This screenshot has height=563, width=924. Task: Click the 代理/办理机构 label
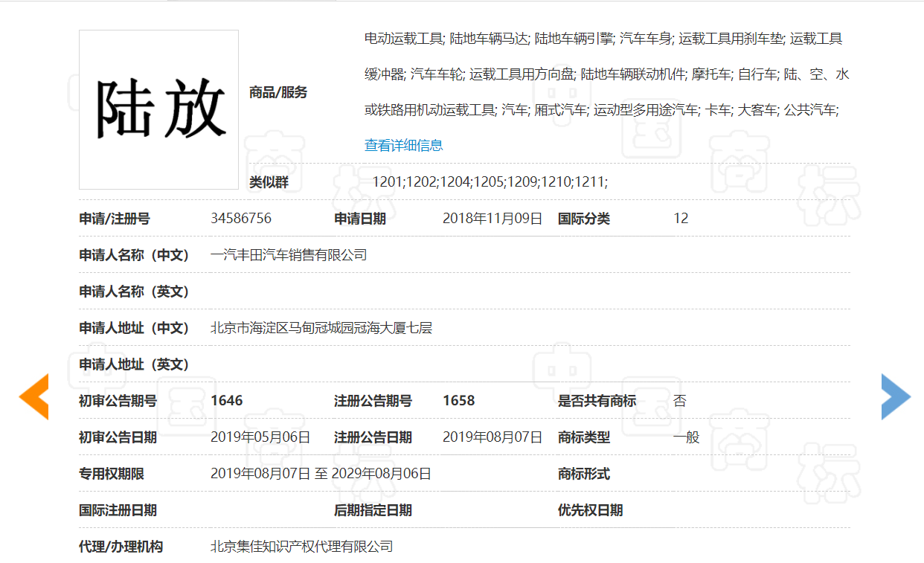121,547
